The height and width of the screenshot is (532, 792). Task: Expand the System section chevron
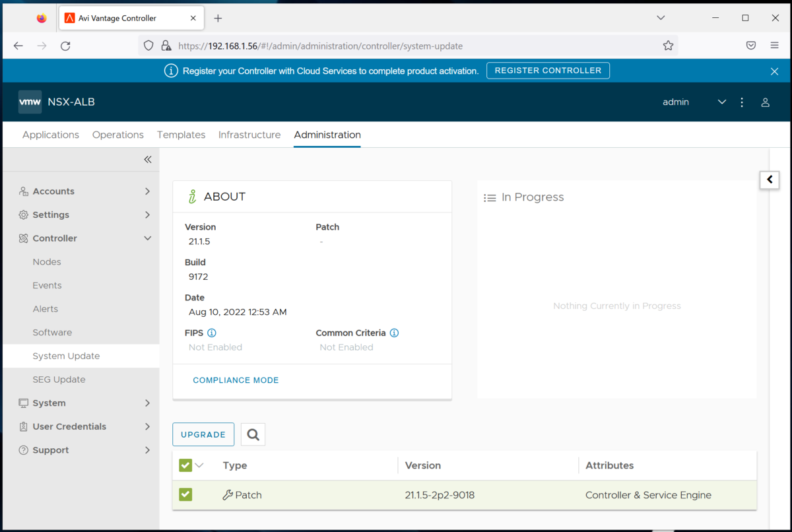tap(148, 403)
